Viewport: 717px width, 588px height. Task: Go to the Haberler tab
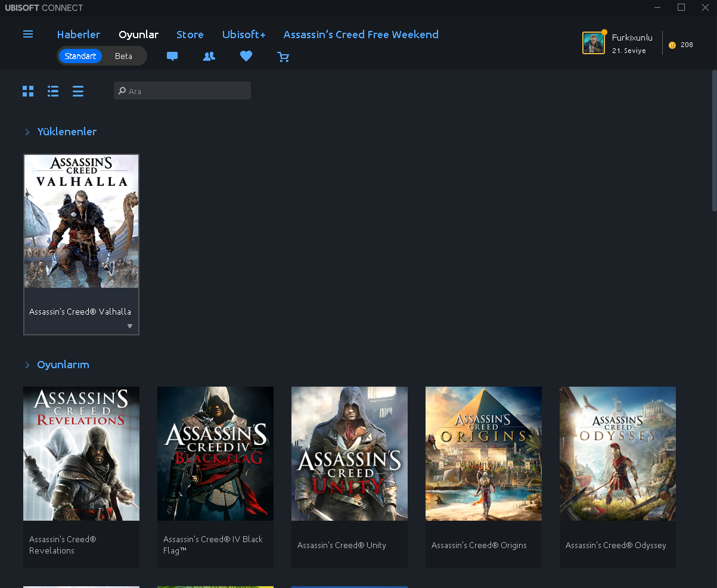79,35
